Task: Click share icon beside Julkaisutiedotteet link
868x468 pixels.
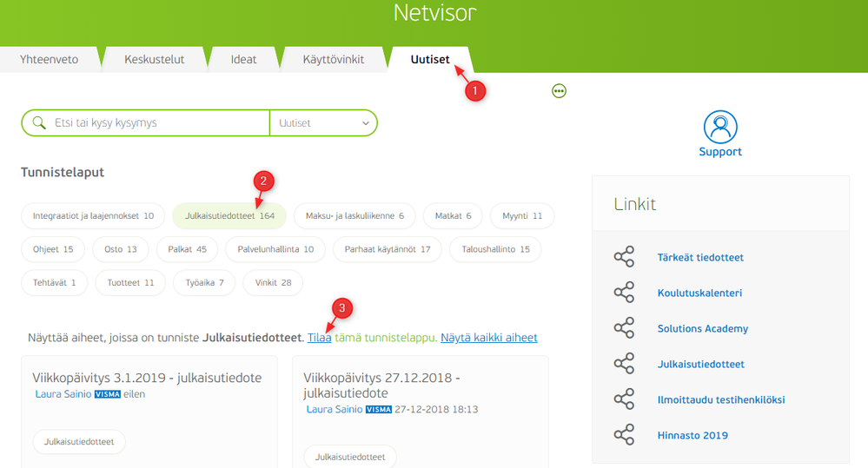Action: tap(624, 364)
